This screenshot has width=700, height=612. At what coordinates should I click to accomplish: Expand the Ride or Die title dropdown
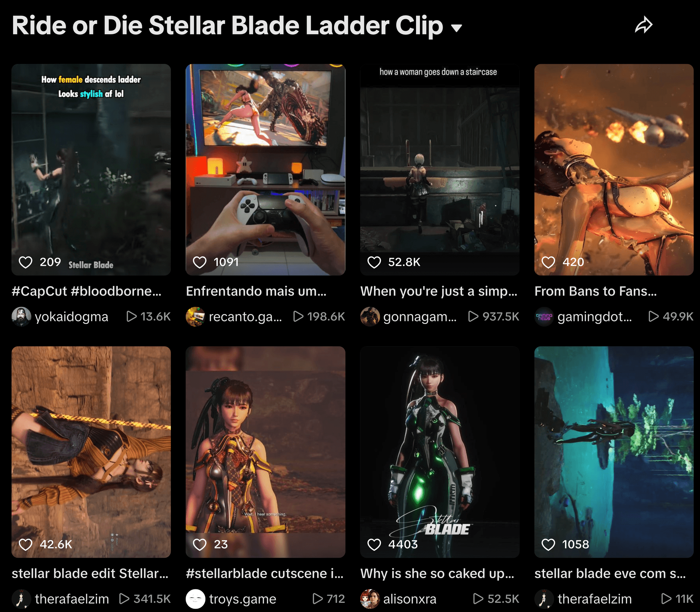456,28
